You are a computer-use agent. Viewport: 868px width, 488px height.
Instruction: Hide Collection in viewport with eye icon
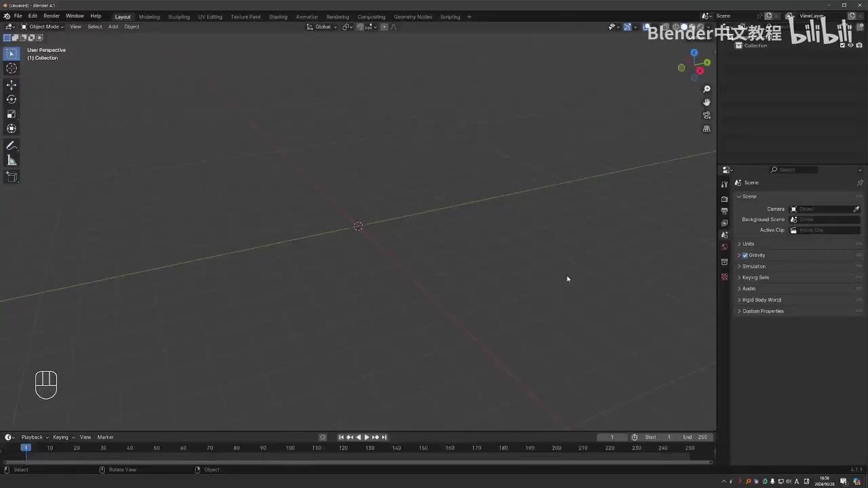850,45
